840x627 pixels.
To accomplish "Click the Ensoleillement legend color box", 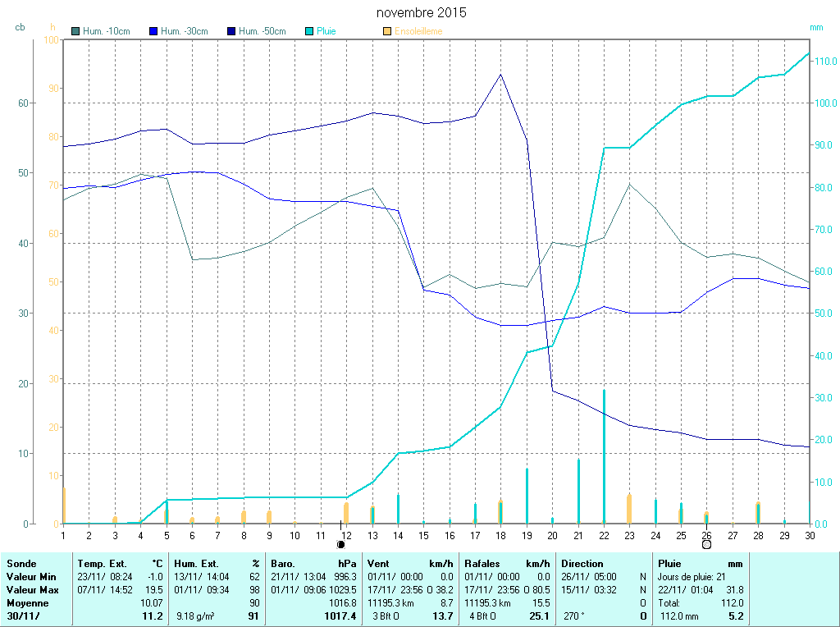I will [x=387, y=31].
